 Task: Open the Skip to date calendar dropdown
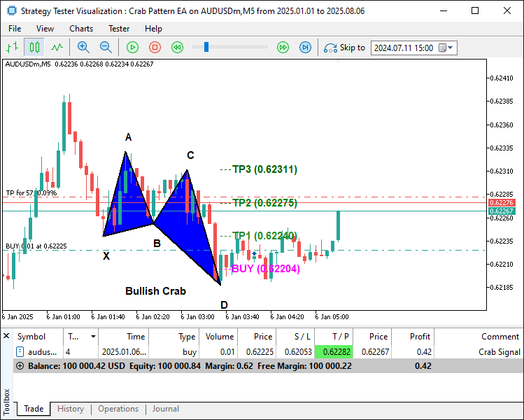(x=446, y=48)
